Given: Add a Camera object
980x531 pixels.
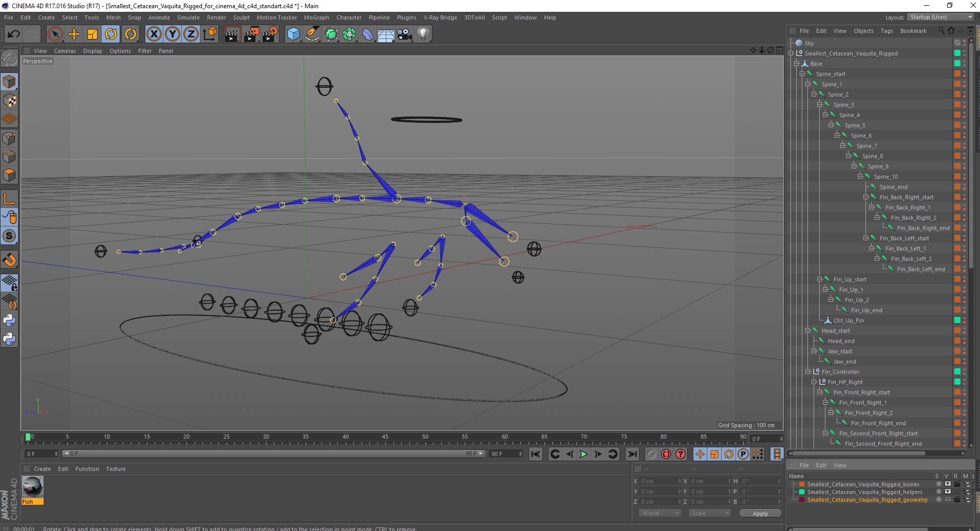Looking at the screenshot, I should [405, 34].
